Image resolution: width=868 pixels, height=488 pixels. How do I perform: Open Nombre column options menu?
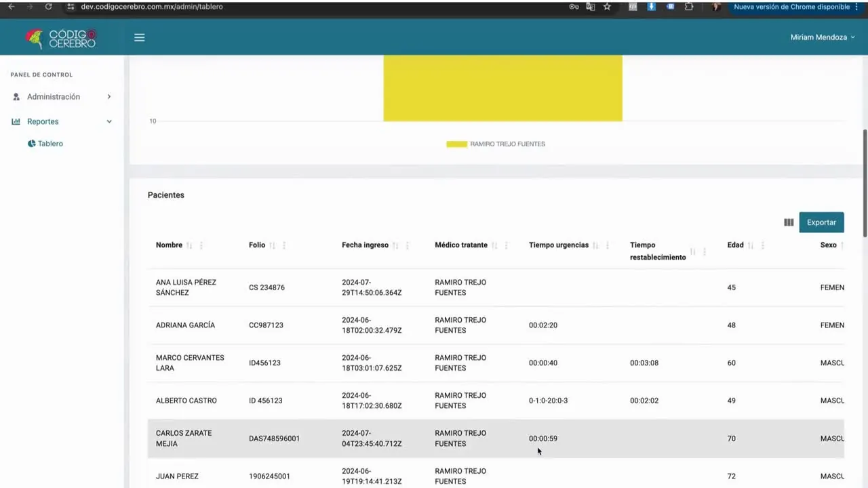pos(201,245)
